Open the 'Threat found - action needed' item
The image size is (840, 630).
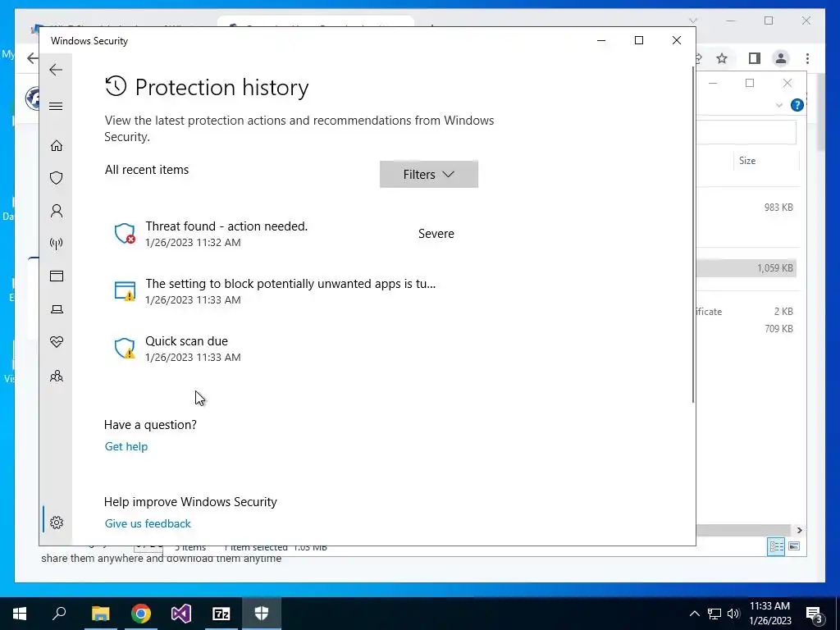(291, 234)
